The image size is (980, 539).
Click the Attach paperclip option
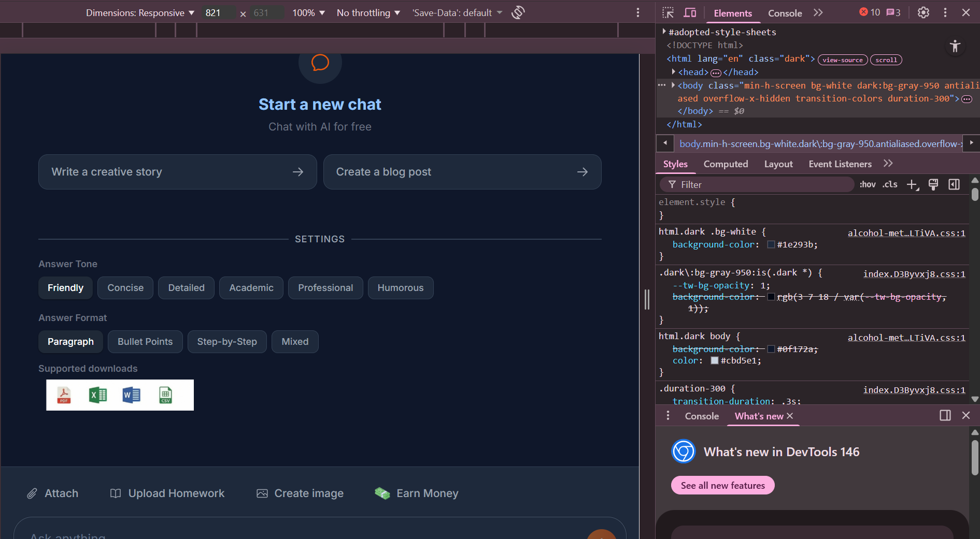coord(52,493)
